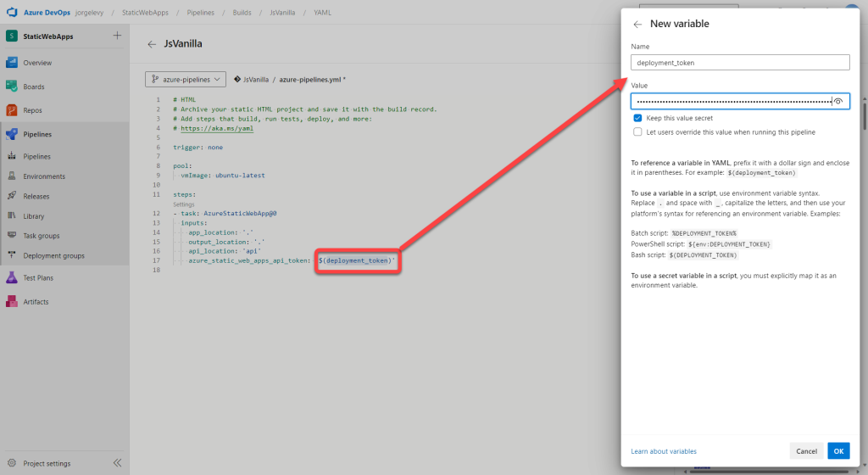
Task: Select Repos in the sidebar menu
Action: (33, 110)
